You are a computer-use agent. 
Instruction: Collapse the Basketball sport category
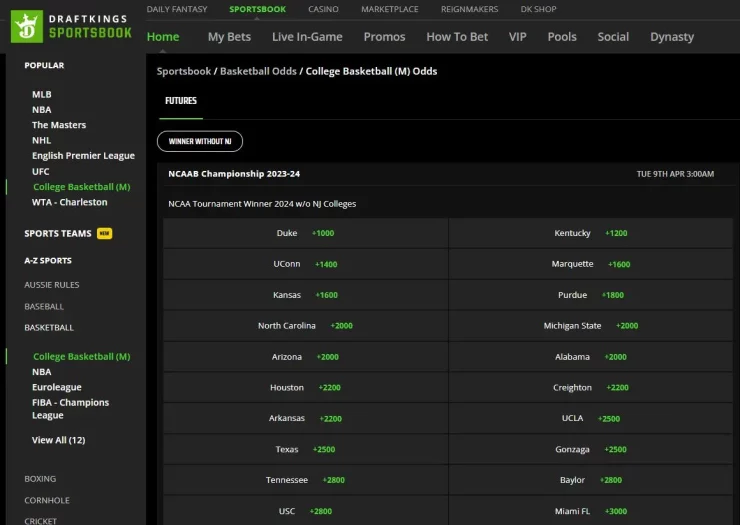point(49,328)
